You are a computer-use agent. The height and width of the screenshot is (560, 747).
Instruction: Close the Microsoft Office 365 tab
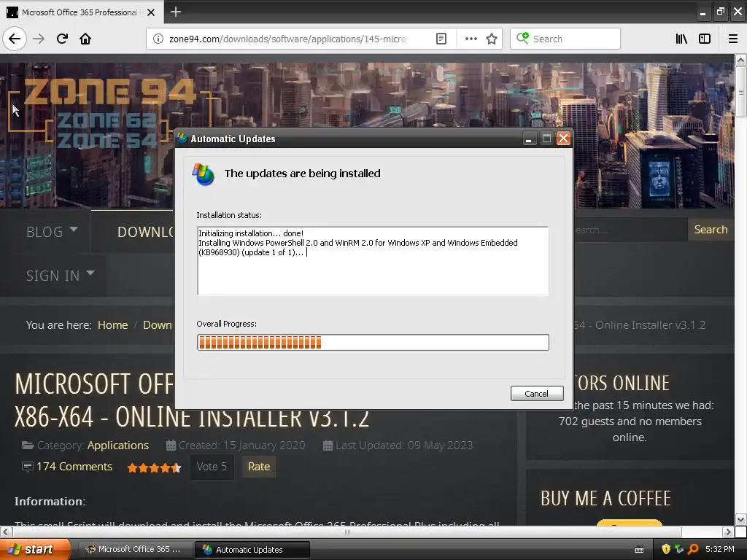tap(151, 12)
